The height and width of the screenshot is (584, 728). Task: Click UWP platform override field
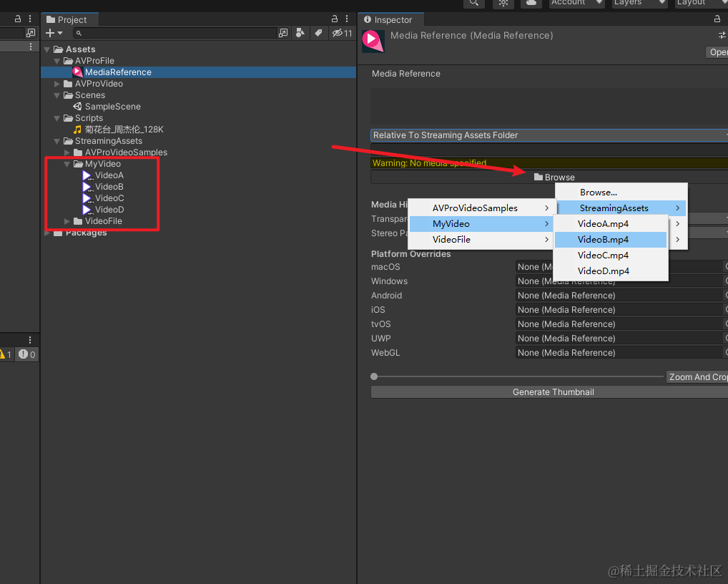click(620, 339)
